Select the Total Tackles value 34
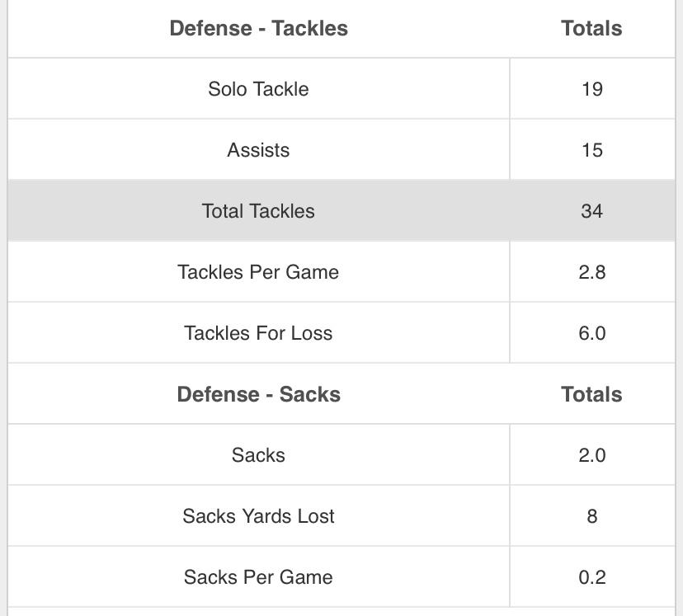This screenshot has width=683, height=616. pyautogui.click(x=591, y=211)
